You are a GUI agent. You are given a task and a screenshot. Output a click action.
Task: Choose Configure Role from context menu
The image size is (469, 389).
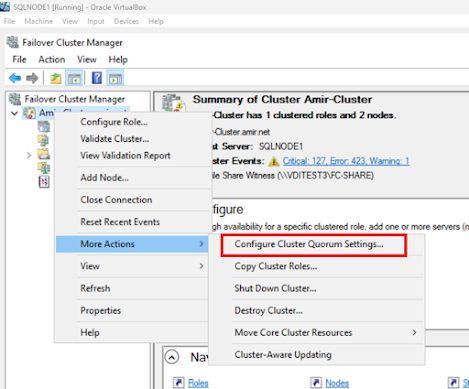114,122
